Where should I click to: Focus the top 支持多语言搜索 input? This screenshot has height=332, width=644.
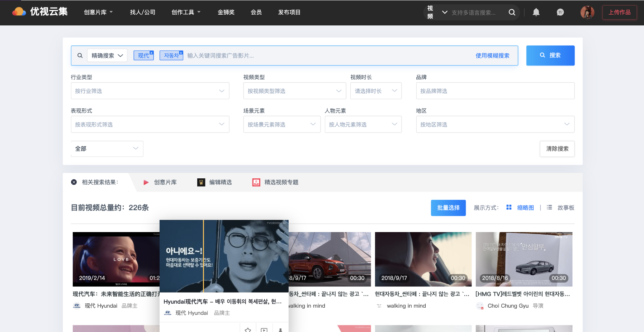point(477,13)
